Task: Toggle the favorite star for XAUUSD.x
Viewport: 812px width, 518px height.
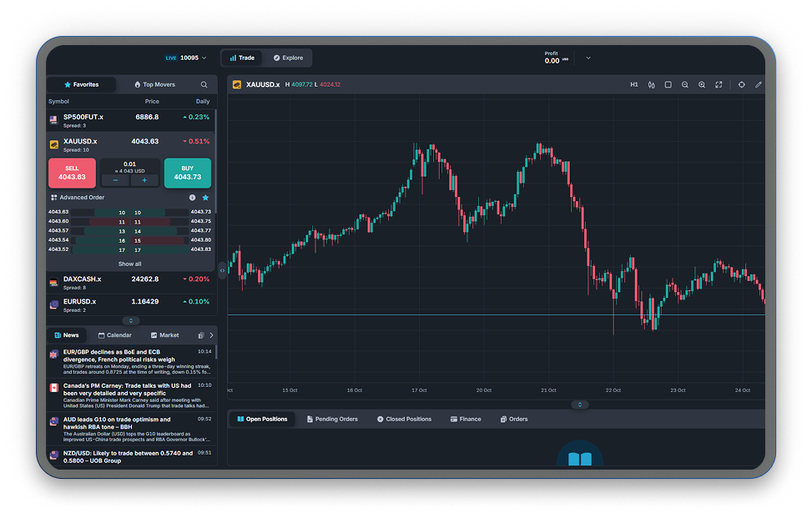Action: 205,198
